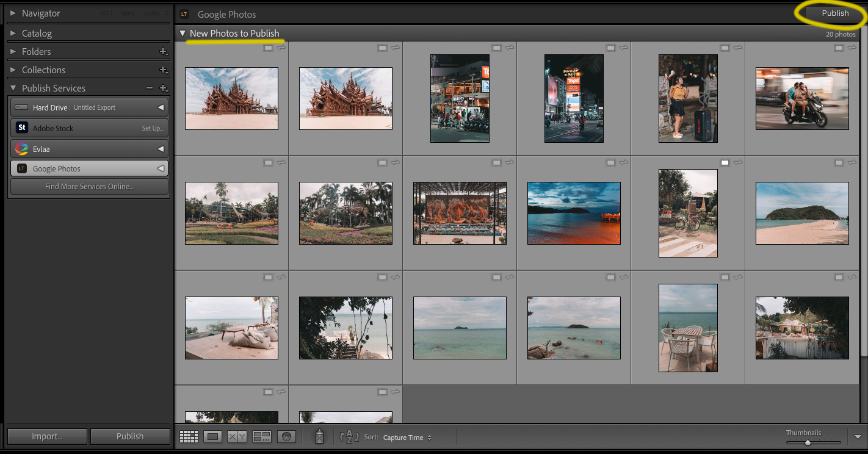
Task: Create a new collection
Action: [164, 70]
